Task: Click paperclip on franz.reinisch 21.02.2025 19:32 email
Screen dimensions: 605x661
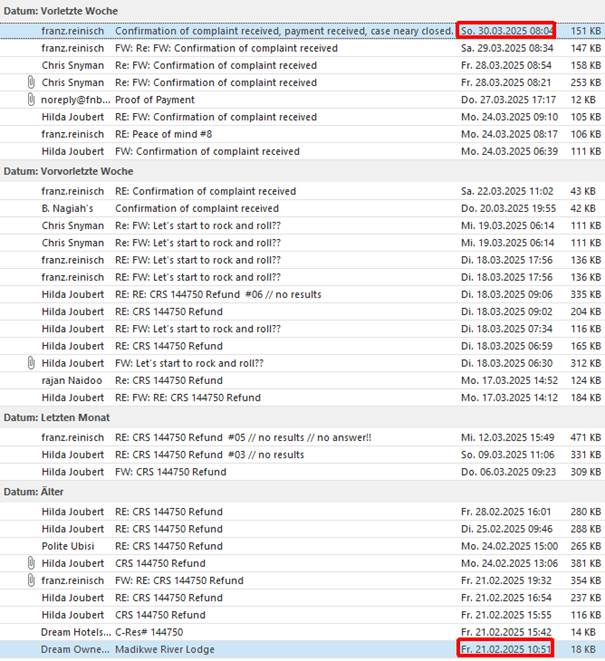Action: 31,580
